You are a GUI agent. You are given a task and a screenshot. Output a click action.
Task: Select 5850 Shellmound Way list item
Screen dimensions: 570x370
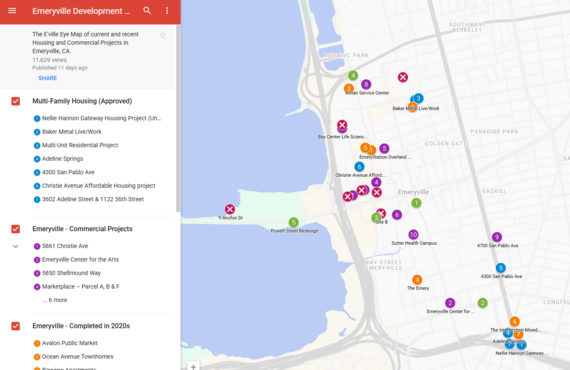point(67,273)
